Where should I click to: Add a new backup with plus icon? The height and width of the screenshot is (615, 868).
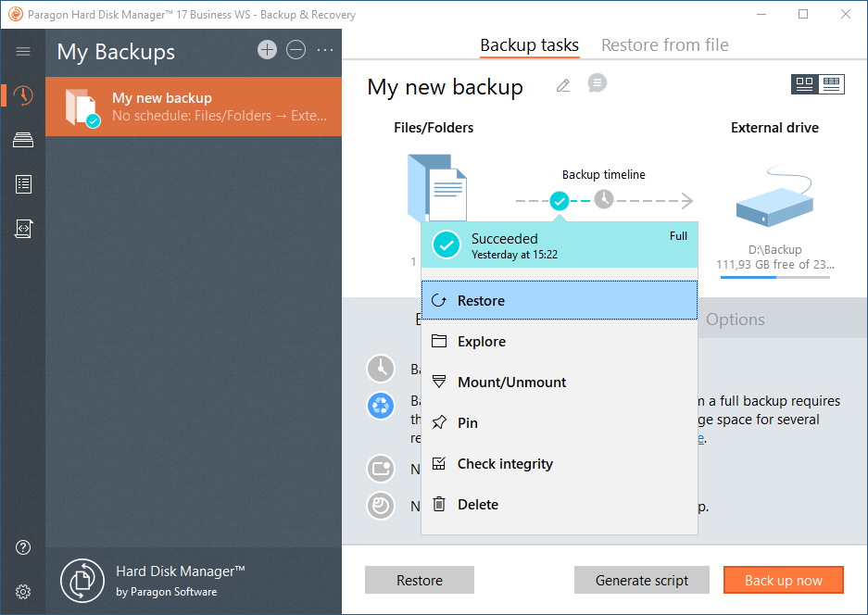pos(267,50)
